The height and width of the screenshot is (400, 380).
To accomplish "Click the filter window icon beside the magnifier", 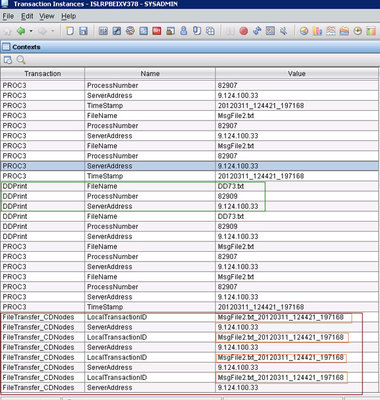I will pyautogui.click(x=8, y=60).
